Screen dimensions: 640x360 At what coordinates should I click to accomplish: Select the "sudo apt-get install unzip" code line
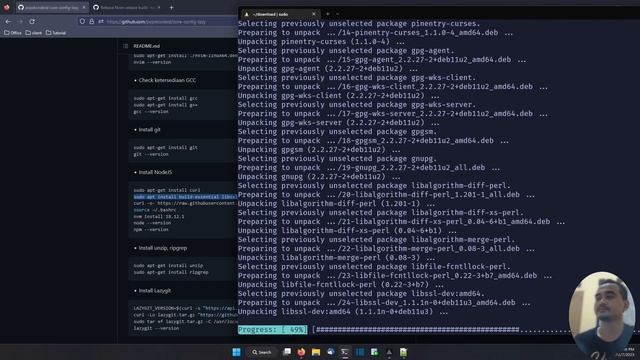(168, 265)
